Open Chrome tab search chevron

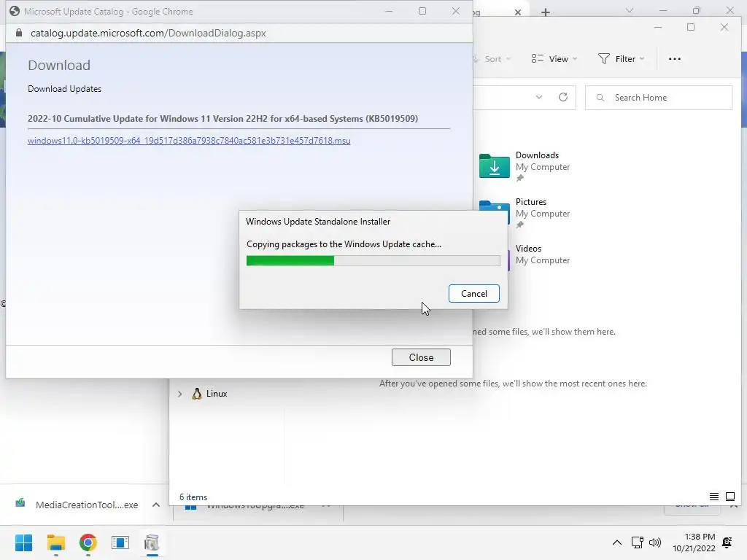coord(630,10)
